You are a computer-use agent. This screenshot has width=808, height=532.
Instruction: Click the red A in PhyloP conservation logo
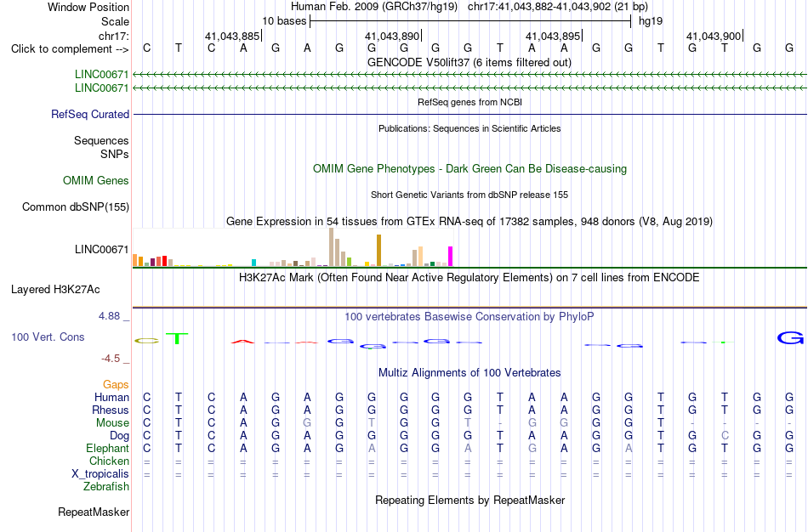(x=242, y=342)
